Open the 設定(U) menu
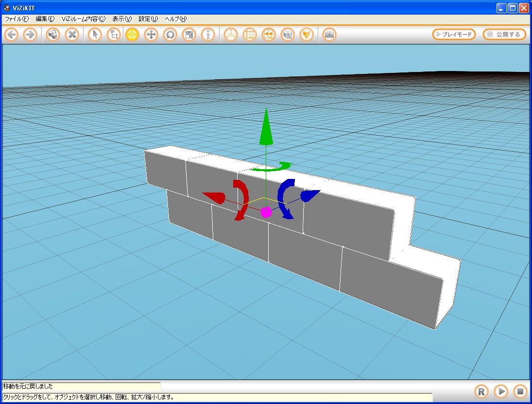 (x=148, y=19)
